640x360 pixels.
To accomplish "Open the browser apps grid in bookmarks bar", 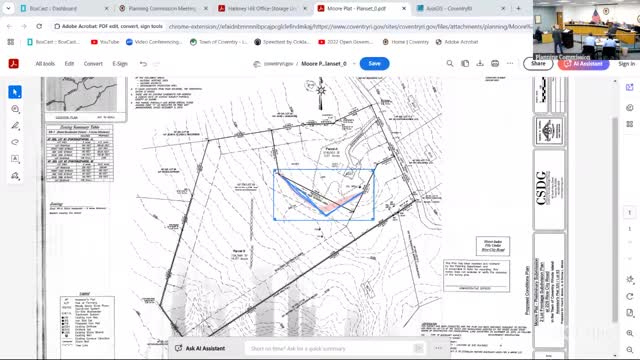I will click(x=11, y=42).
